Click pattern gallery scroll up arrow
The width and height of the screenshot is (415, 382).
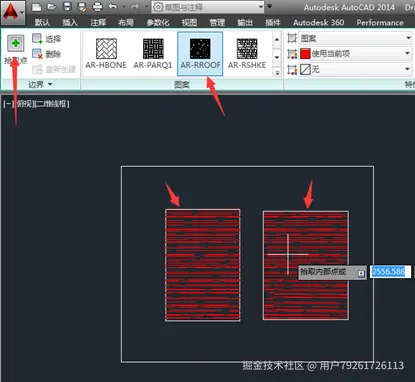pyautogui.click(x=277, y=40)
